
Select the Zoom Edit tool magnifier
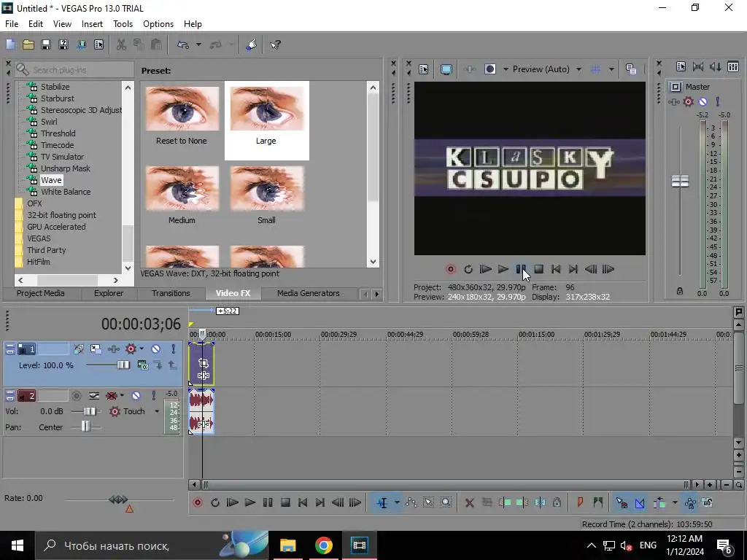446,503
